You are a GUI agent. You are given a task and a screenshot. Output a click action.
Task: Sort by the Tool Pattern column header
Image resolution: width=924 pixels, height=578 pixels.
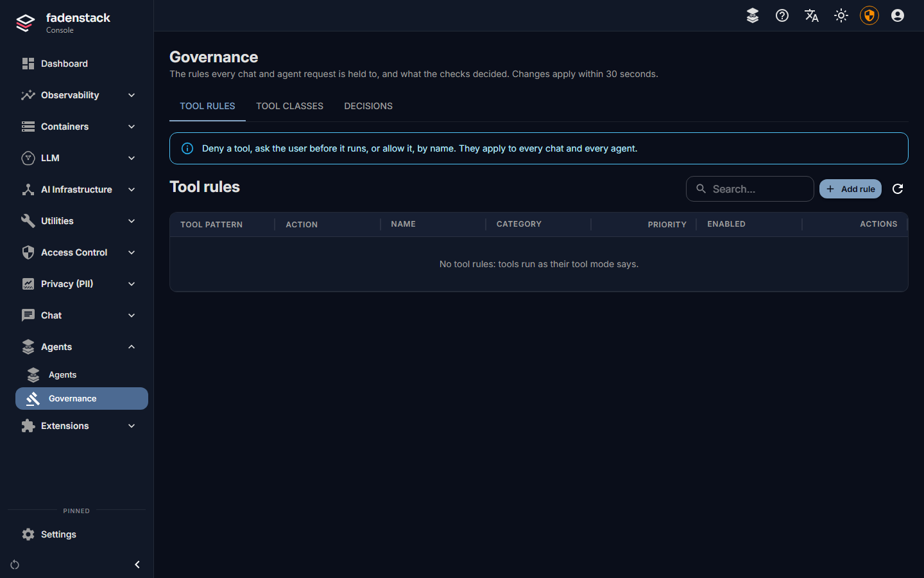click(211, 224)
